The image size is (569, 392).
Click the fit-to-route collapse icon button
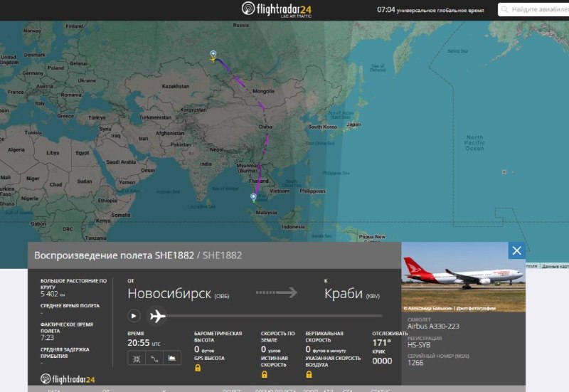tap(137, 359)
